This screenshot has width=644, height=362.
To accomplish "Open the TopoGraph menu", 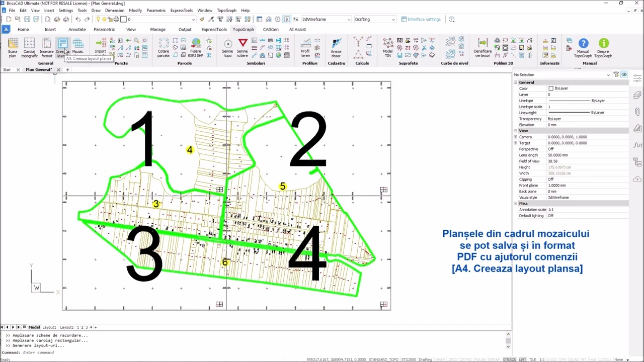I will click(226, 10).
